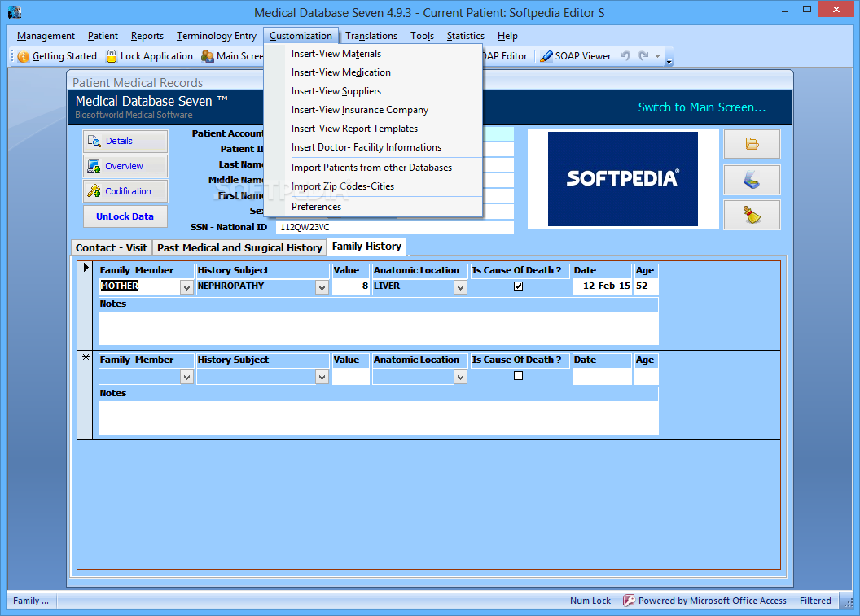The height and width of the screenshot is (616, 860).
Task: Choose Import Zip Codes-Cities entry
Action: tap(373, 186)
